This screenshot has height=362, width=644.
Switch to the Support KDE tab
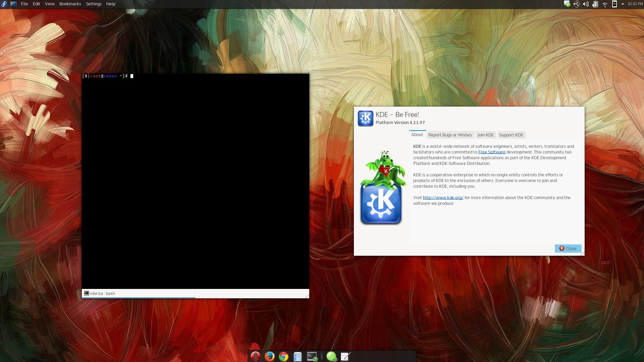[x=511, y=135]
